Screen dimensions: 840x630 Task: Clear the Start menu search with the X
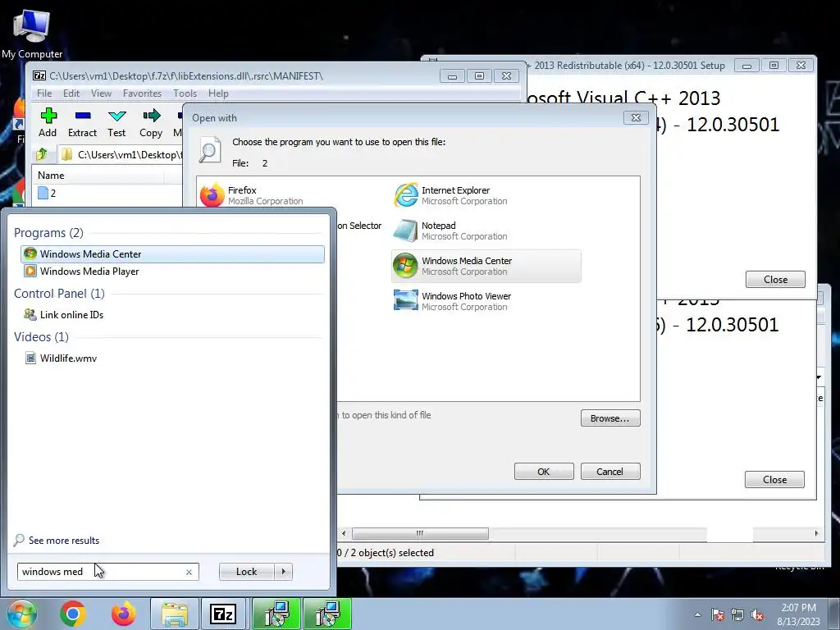point(189,572)
